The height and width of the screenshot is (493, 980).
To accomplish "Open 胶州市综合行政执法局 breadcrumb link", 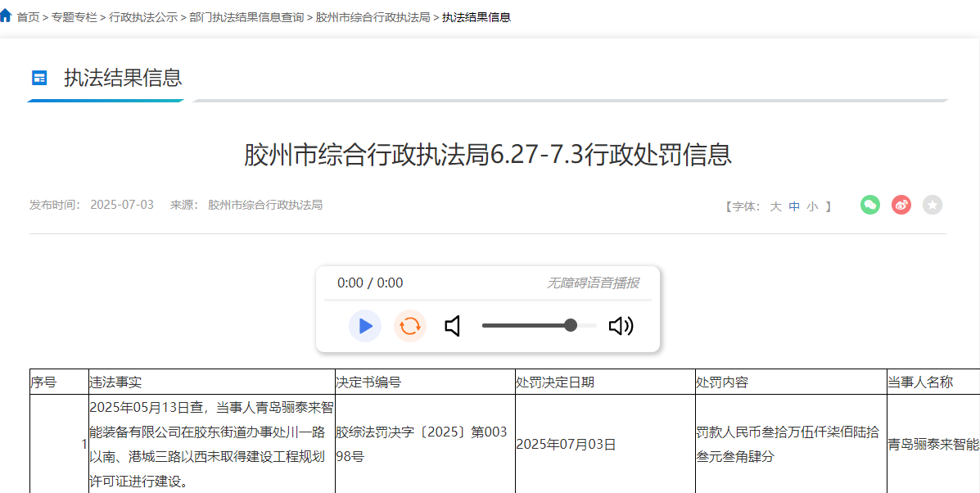I will 373,16.
